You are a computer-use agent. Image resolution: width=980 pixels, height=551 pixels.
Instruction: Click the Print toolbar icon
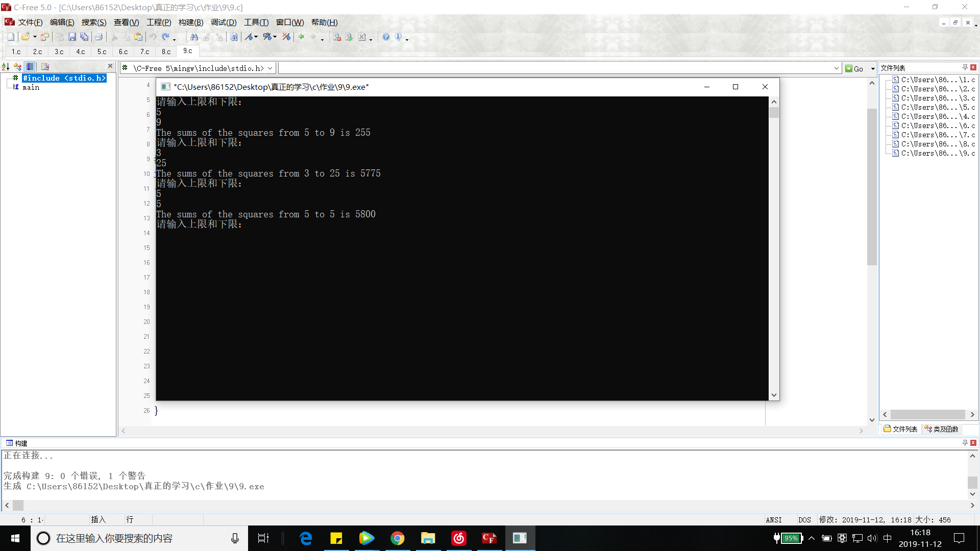tap(99, 37)
